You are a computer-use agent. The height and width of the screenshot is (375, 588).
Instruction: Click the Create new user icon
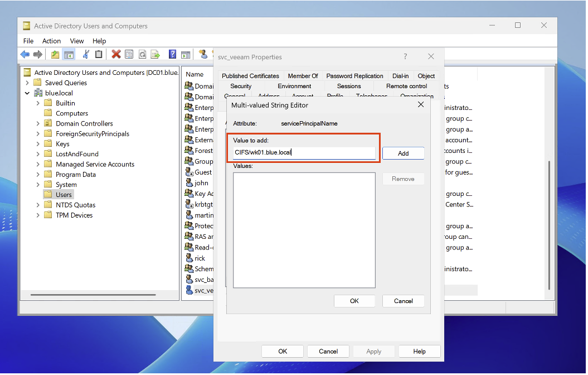tap(203, 54)
